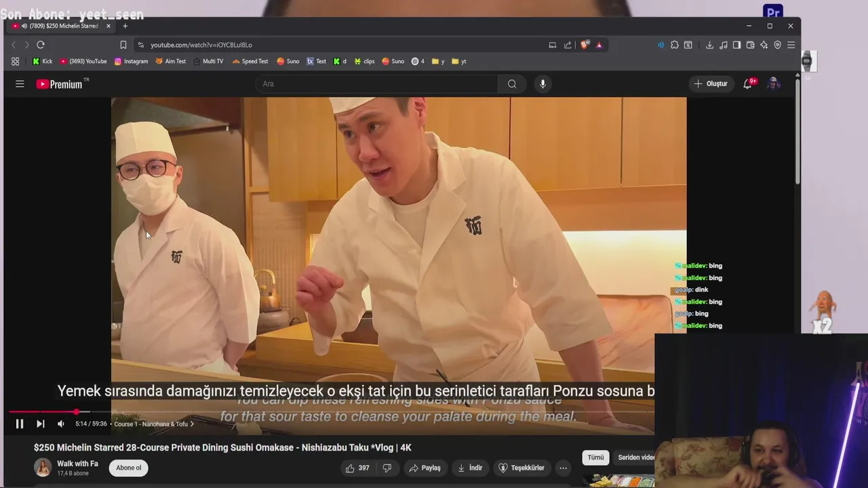Screen dimensions: 868x488
Task: Open the extensions puzzle icon
Action: (675, 45)
